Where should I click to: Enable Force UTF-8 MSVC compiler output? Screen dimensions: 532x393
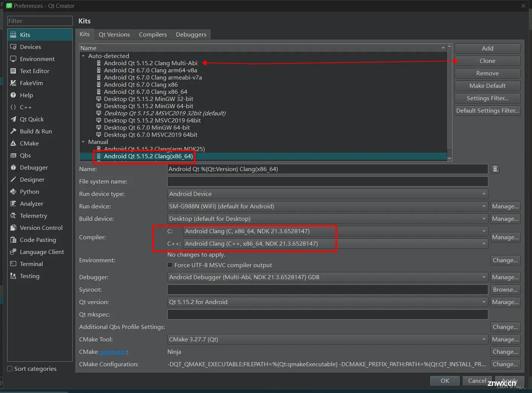[x=170, y=265]
